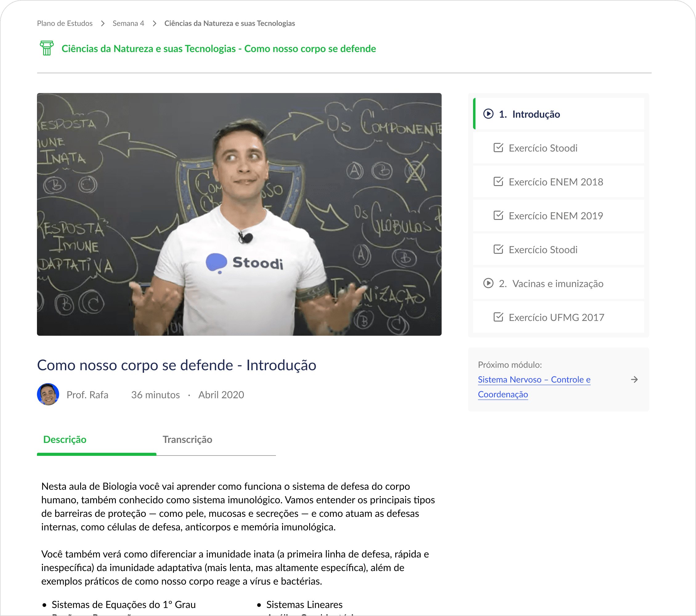Viewport: 696px width, 616px height.
Task: Open lesson 2. Vacinas e imunização
Action: click(558, 283)
